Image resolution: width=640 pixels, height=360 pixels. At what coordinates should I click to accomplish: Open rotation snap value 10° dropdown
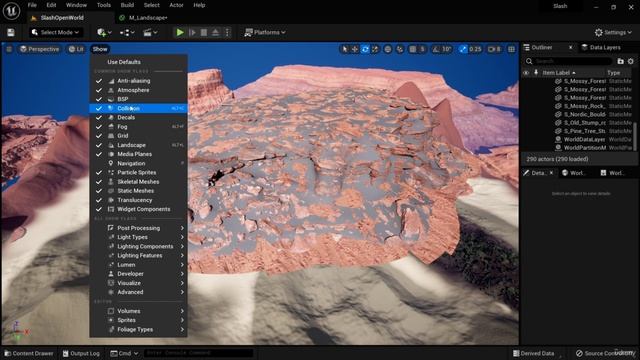pyautogui.click(x=447, y=49)
